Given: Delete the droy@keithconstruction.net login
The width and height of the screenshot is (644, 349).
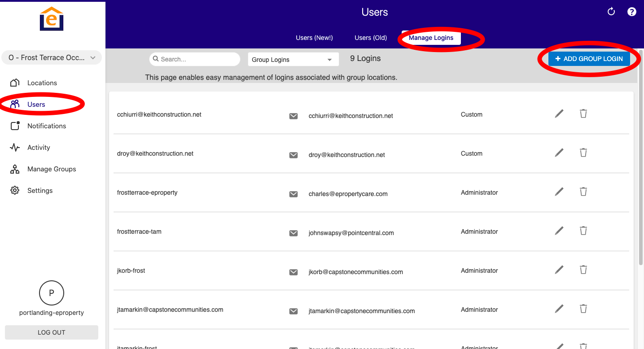Looking at the screenshot, I should point(583,153).
